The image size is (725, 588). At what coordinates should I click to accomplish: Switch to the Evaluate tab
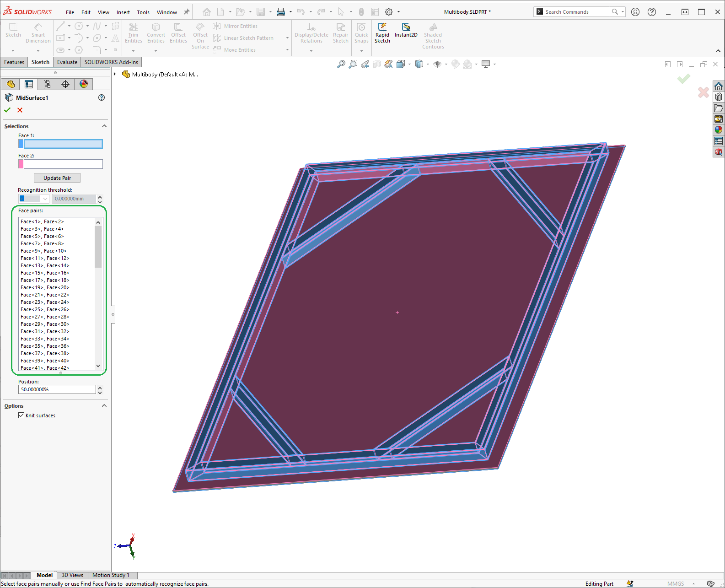67,62
